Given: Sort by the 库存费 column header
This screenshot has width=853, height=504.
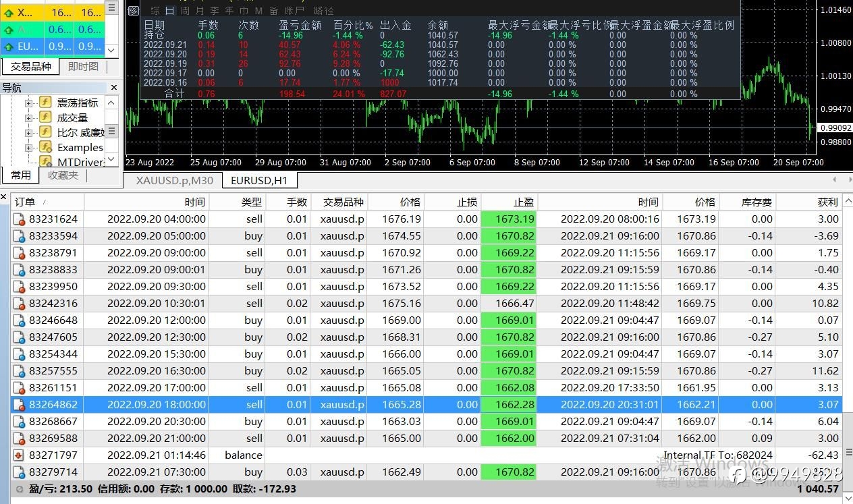Looking at the screenshot, I should [x=747, y=202].
